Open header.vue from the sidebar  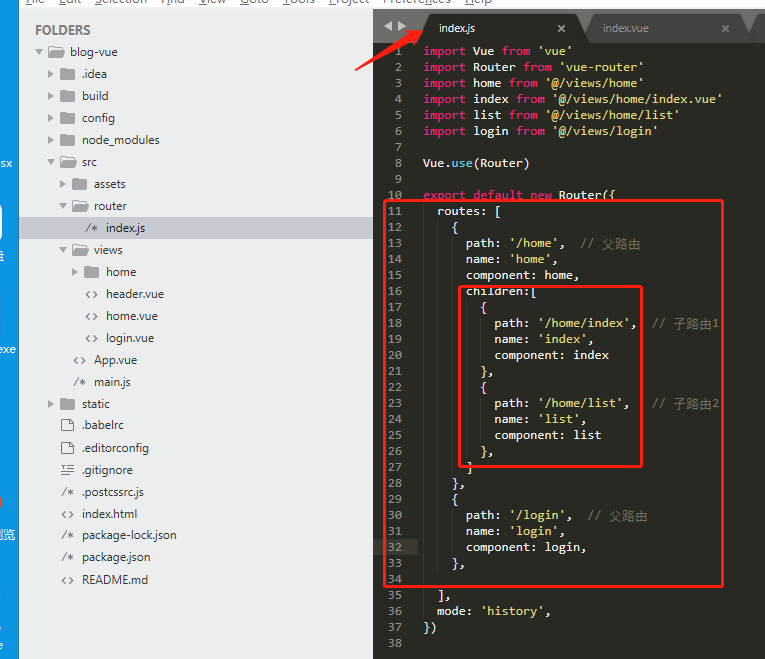coord(135,294)
